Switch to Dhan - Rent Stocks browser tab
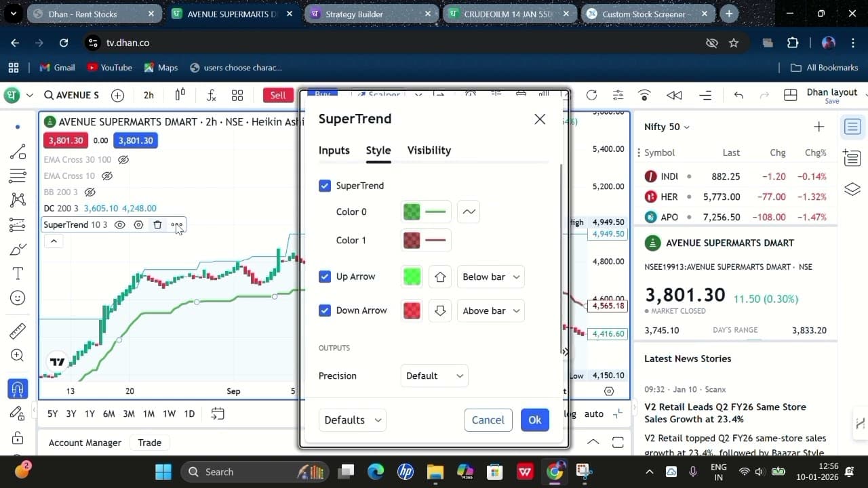868x488 pixels. 94,14
